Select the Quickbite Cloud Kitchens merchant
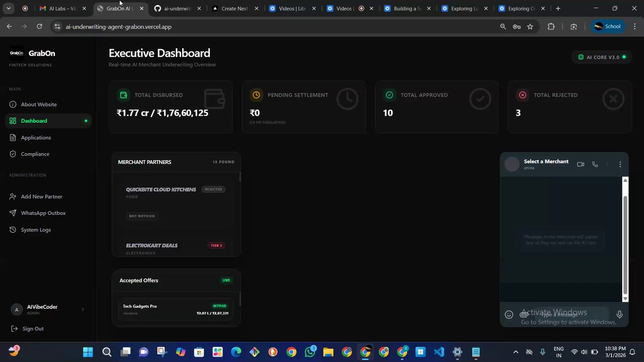 pyautogui.click(x=176, y=202)
